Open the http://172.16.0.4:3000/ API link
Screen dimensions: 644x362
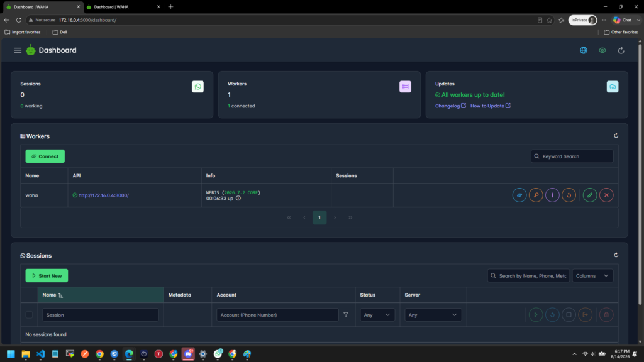point(104,195)
